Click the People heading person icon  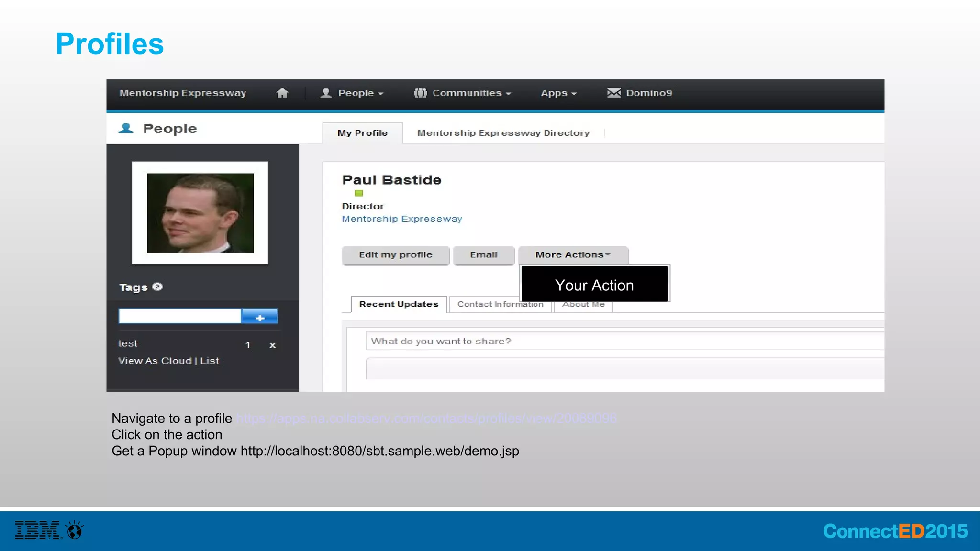(x=126, y=128)
